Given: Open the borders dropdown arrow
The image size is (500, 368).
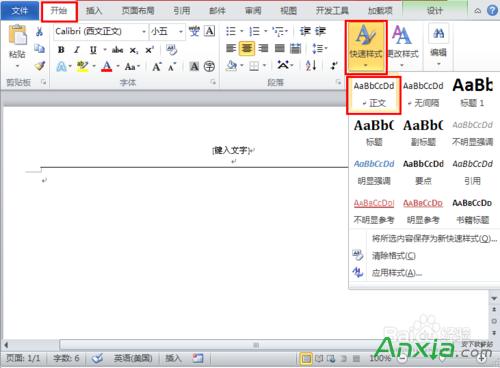Looking at the screenshot, I should pyautogui.click(x=264, y=66).
